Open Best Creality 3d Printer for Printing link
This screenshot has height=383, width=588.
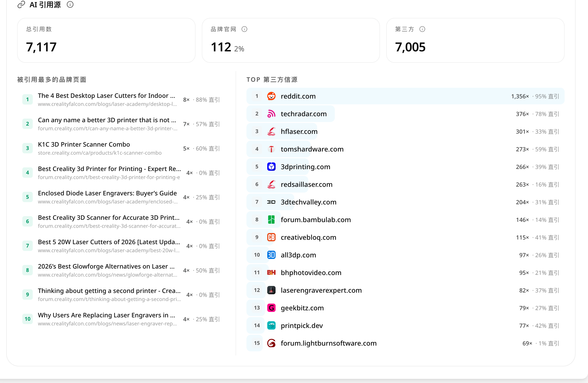pos(109,169)
